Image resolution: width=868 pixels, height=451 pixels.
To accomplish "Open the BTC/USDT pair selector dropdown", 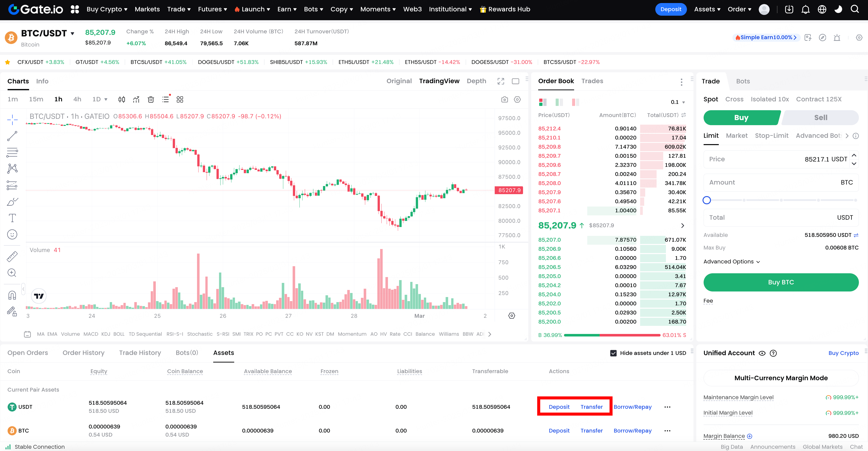I will point(72,33).
